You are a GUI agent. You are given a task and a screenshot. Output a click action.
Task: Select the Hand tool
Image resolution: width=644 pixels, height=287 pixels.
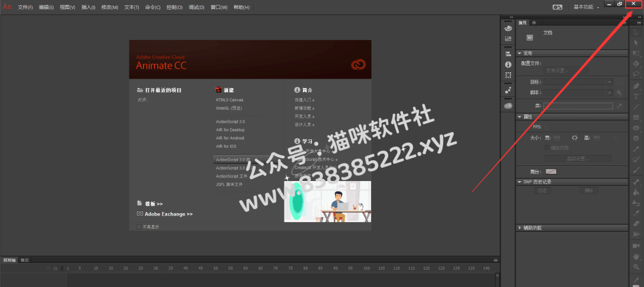pos(636,257)
